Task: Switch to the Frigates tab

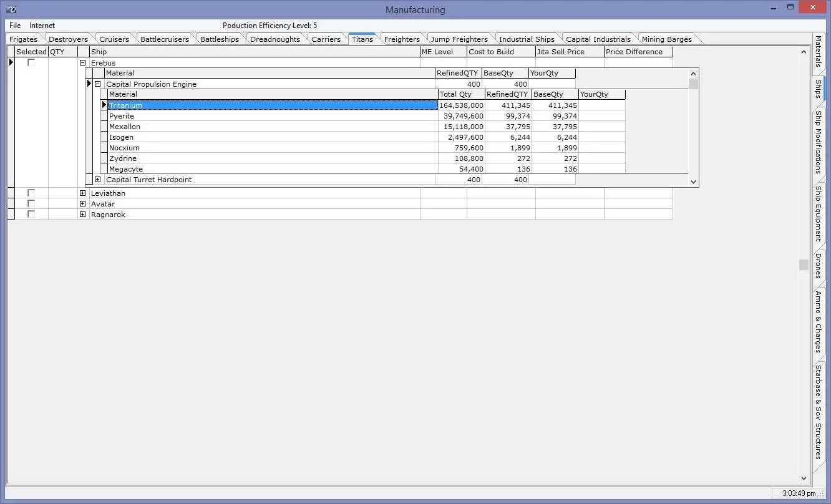Action: pyautogui.click(x=24, y=39)
